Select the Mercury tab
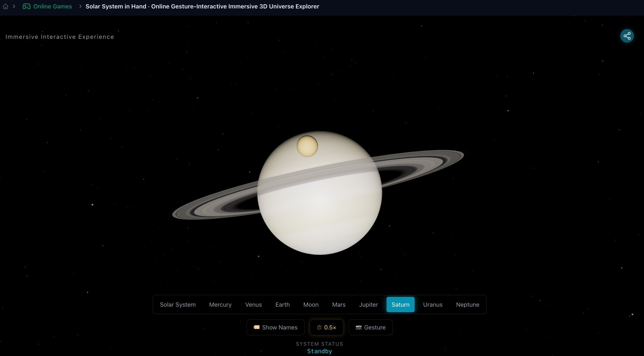Screen dimensions: 644x356 220,305
